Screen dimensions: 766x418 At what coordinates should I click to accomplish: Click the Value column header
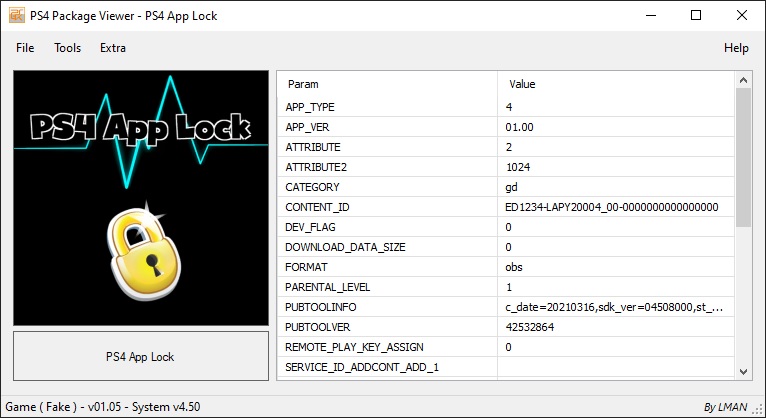point(616,84)
